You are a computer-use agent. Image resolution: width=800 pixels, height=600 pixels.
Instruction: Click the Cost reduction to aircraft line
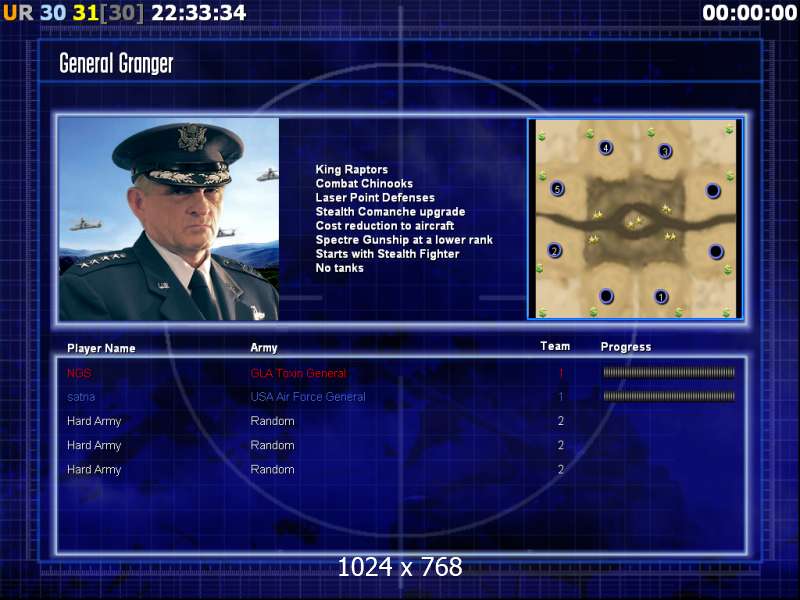(x=385, y=226)
